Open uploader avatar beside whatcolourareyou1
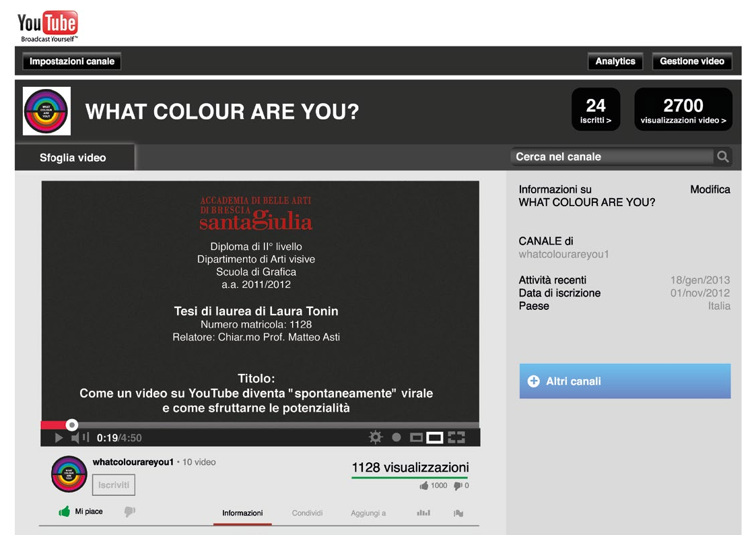This screenshot has width=756, height=535. [x=69, y=474]
